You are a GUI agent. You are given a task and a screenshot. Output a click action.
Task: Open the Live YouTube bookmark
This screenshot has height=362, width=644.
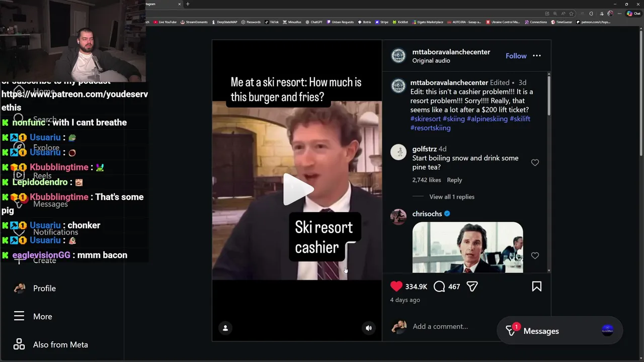165,22
